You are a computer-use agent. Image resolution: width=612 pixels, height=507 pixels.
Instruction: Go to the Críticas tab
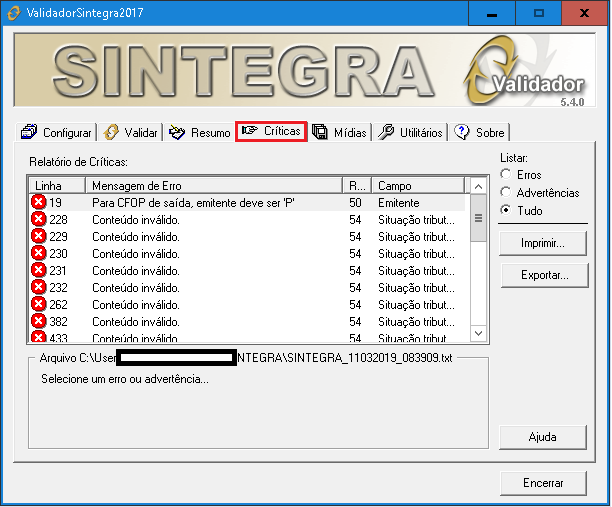271,131
